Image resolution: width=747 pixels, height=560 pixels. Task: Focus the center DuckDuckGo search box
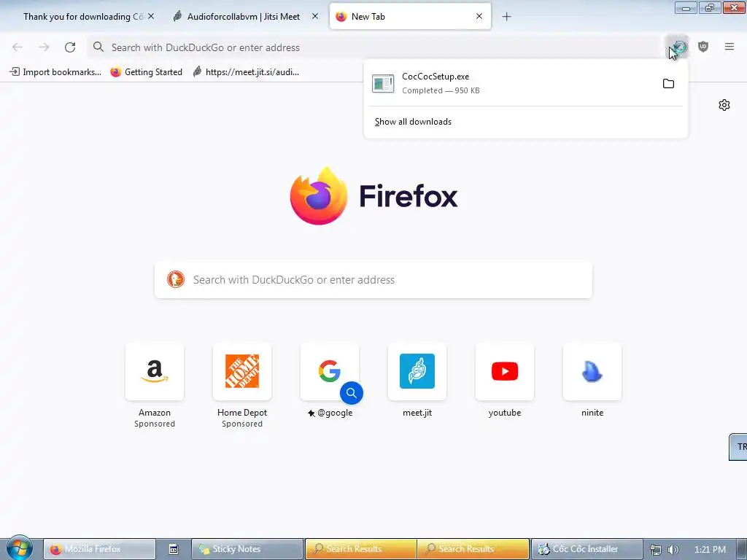click(x=373, y=279)
